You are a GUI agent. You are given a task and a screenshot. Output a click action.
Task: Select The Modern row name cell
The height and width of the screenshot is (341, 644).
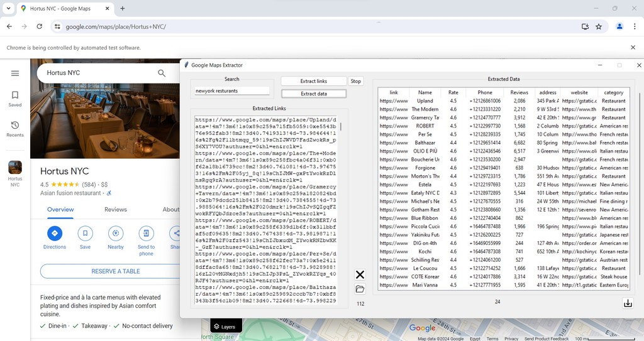425,109
